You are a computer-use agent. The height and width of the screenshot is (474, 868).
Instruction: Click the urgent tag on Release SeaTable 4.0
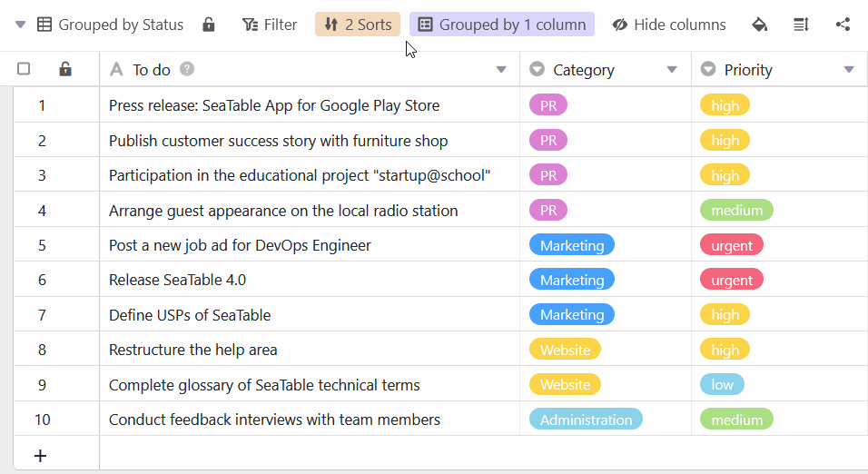tap(732, 280)
